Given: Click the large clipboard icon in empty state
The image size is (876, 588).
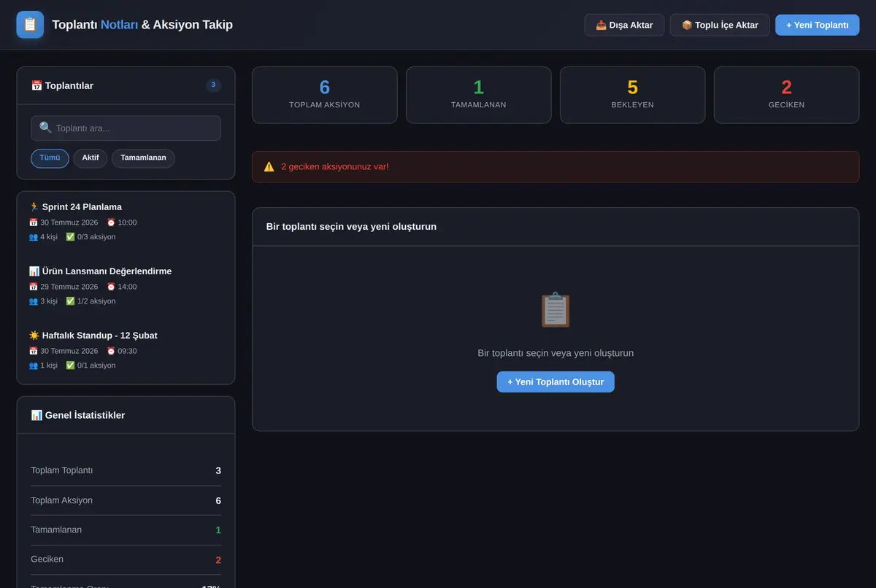Looking at the screenshot, I should 556,310.
